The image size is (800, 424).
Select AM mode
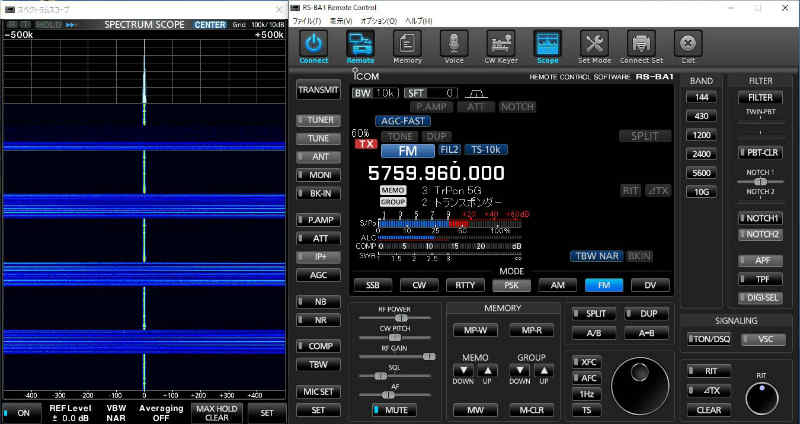pos(558,285)
